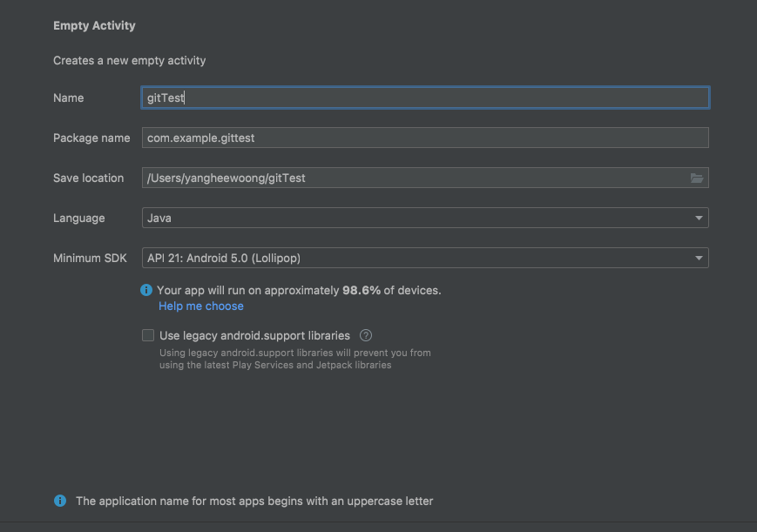Click the 'Package name' label
This screenshot has width=757, height=532.
pyautogui.click(x=91, y=138)
